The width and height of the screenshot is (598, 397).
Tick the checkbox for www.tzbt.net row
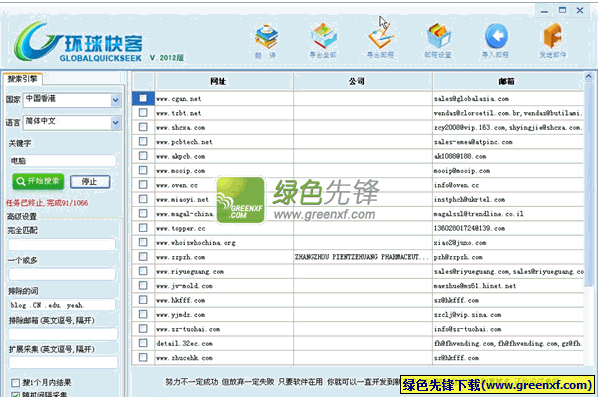click(143, 113)
